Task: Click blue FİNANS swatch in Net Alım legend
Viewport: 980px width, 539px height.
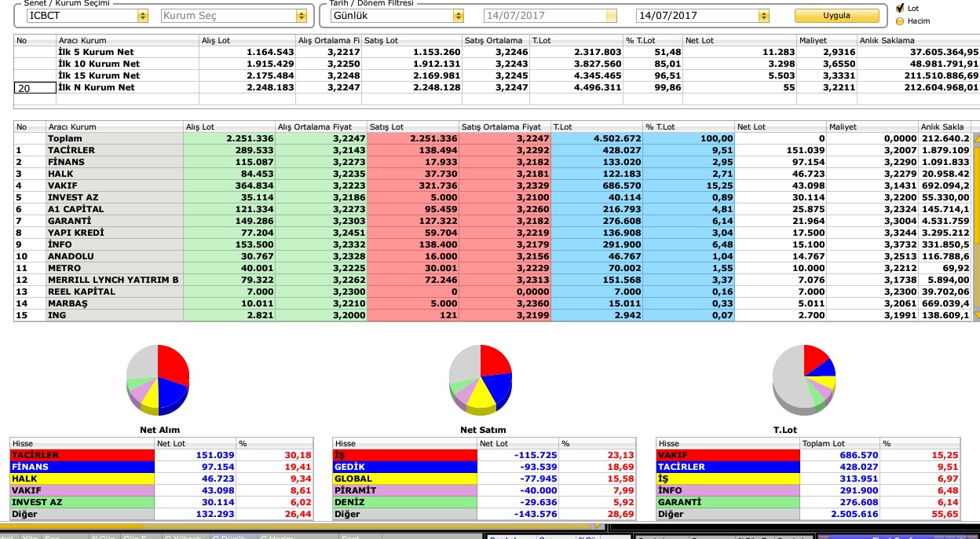Action: coord(82,467)
